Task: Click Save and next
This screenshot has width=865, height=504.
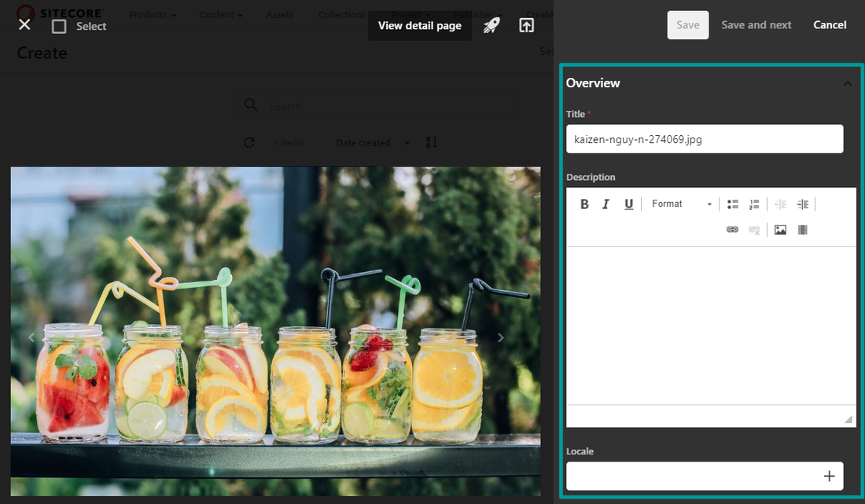Action: tap(756, 25)
